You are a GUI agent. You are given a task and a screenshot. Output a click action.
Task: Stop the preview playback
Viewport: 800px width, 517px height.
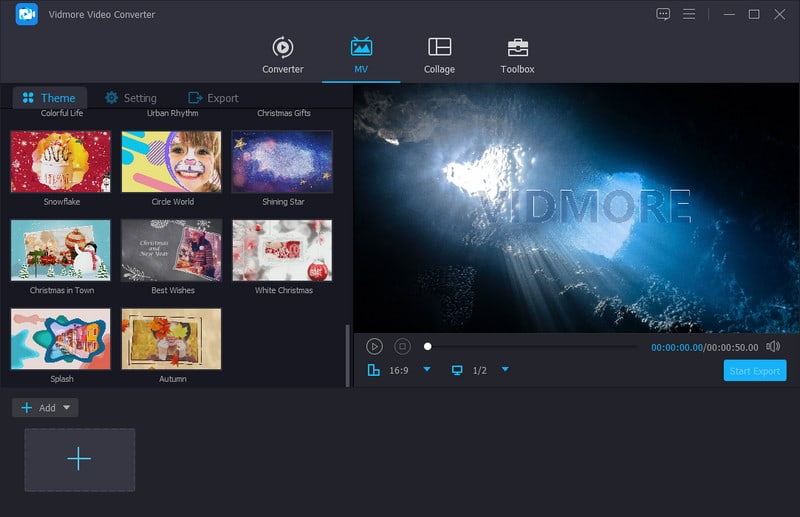pyautogui.click(x=402, y=346)
